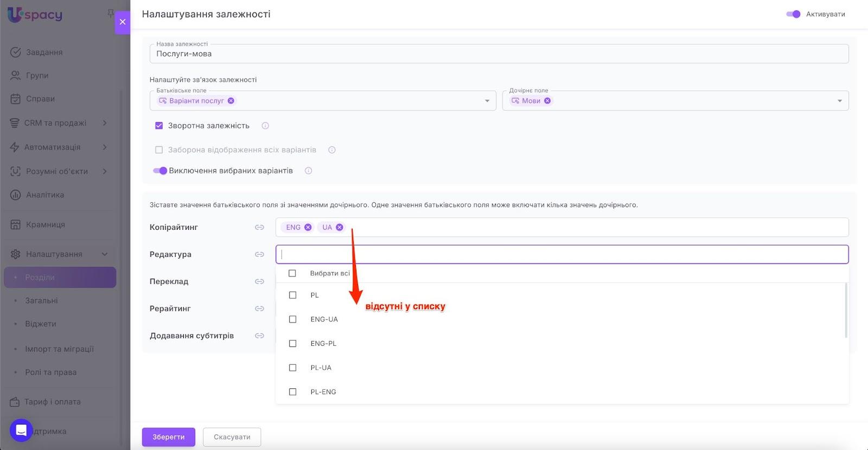
Task: Remove Варіанти послуг from parent field
Action: 231,101
